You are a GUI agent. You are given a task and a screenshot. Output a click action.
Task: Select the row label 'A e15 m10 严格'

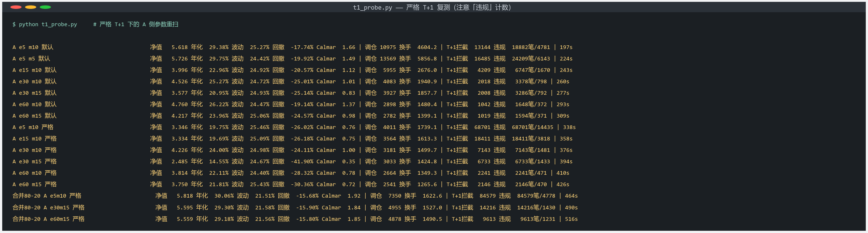(35, 139)
